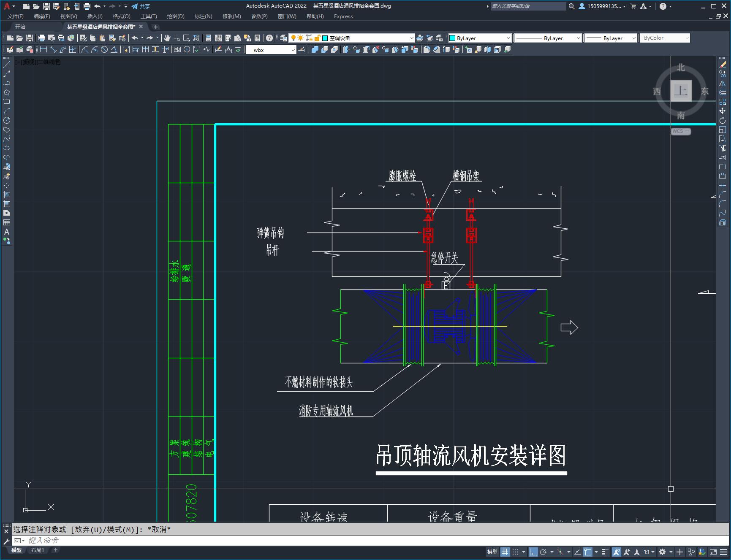Click the search magnifier in title bar

click(x=571, y=6)
